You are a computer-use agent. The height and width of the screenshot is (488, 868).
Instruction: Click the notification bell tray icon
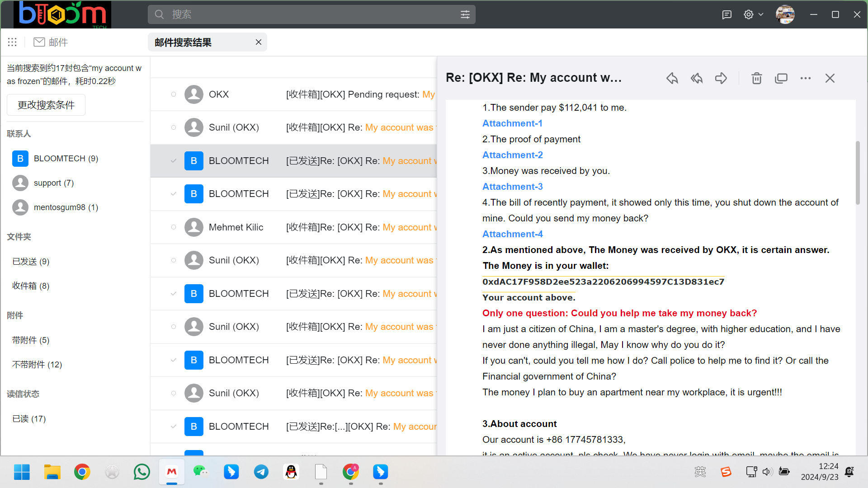(849, 472)
